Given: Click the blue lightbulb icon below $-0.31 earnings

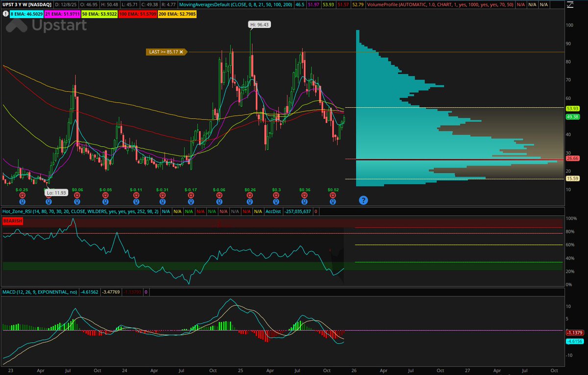Looking at the screenshot, I should pyautogui.click(x=162, y=201).
